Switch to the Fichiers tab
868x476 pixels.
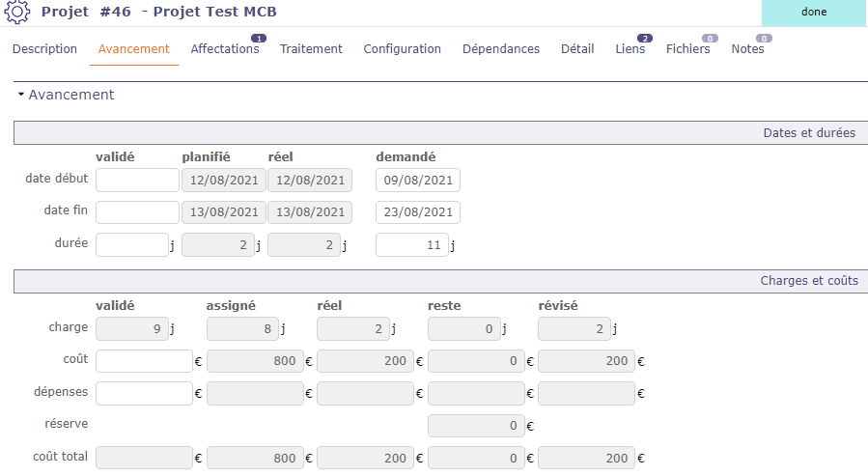pyautogui.click(x=687, y=49)
